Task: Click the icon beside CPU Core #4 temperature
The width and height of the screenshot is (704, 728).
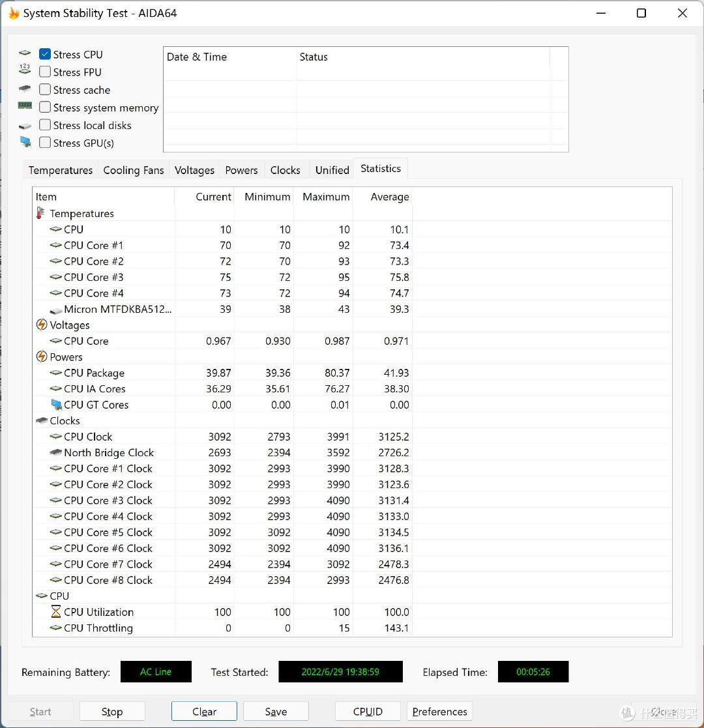Action: (55, 293)
